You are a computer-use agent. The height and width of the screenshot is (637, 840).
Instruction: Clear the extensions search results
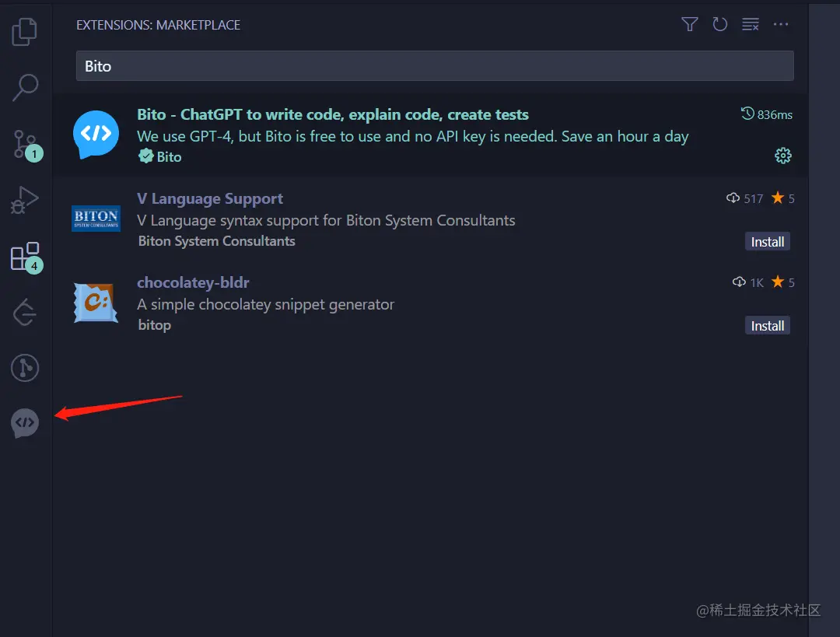(751, 25)
